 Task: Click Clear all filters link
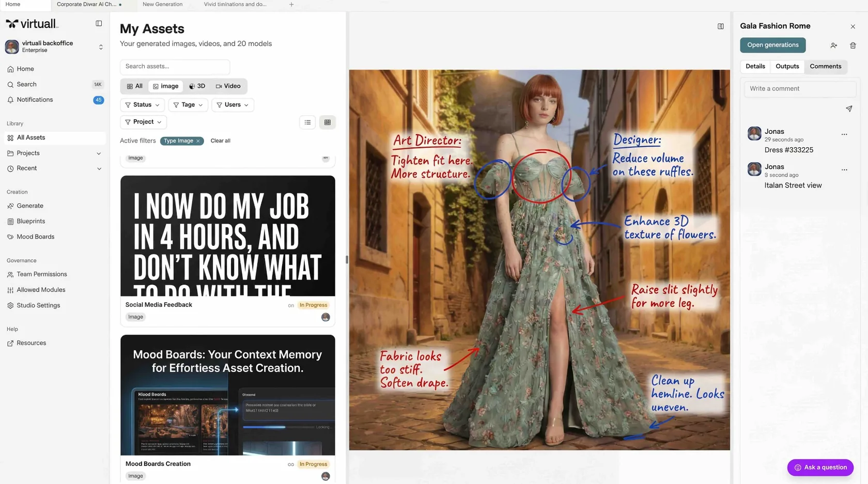tap(220, 141)
